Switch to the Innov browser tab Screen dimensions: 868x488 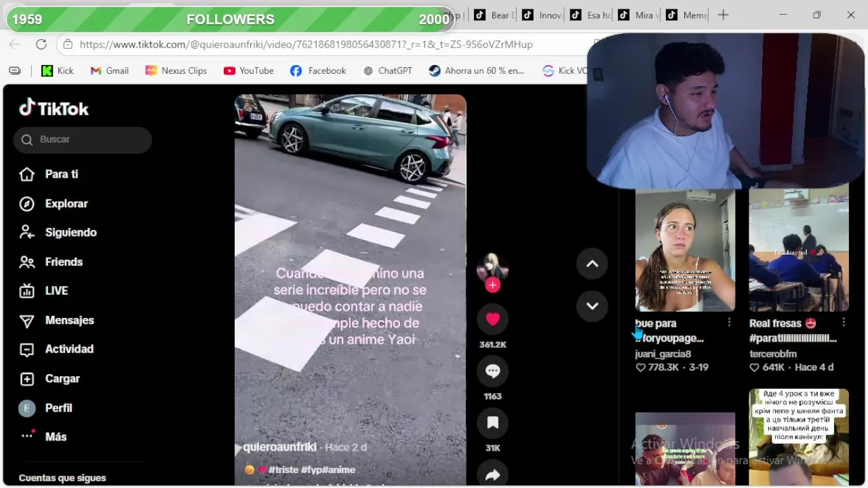click(x=542, y=15)
